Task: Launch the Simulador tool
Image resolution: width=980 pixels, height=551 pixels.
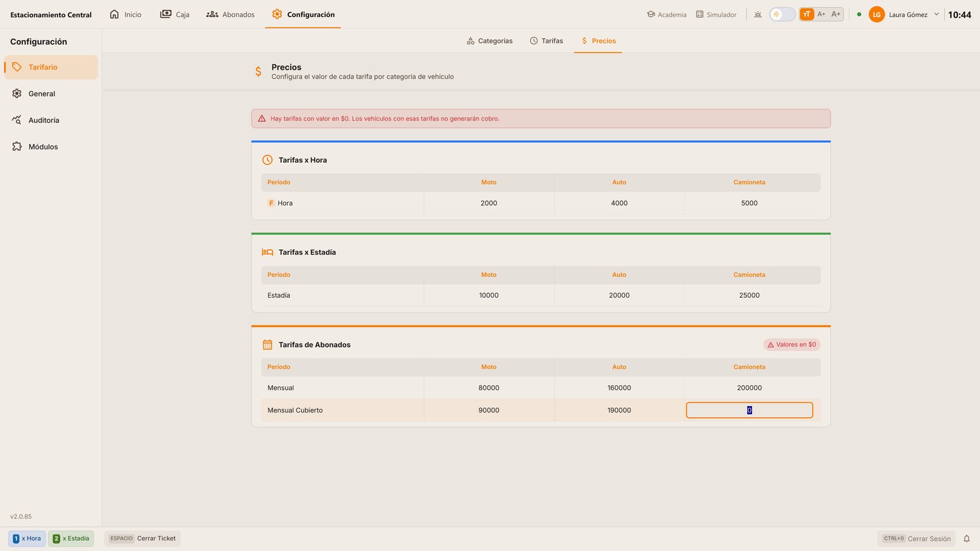Action: click(x=716, y=14)
